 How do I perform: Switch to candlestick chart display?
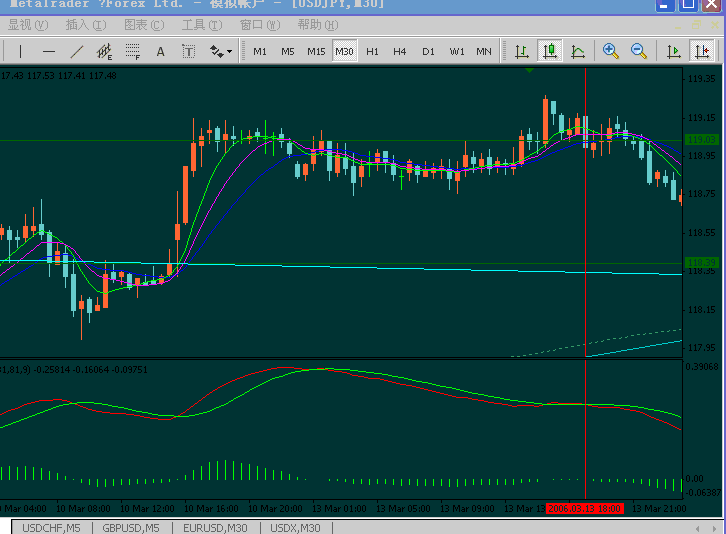click(550, 51)
